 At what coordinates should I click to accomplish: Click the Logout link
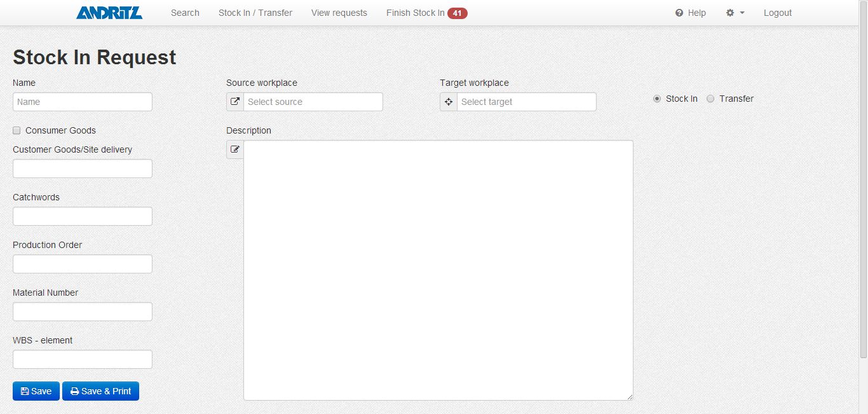coord(778,13)
